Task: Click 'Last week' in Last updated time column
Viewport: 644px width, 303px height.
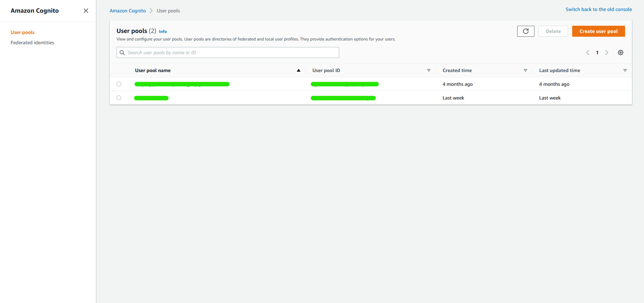Action: coord(549,98)
